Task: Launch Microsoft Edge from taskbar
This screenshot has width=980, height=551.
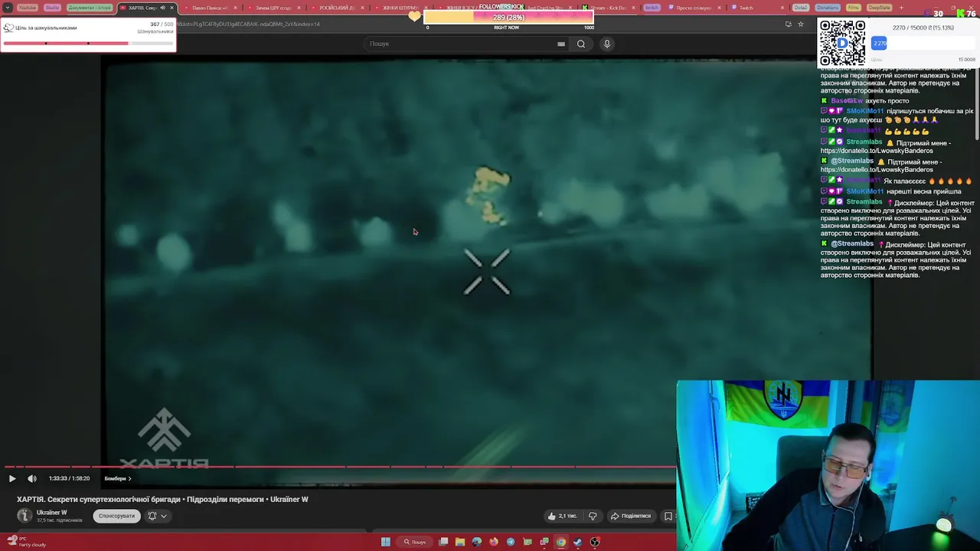Action: [x=477, y=542]
